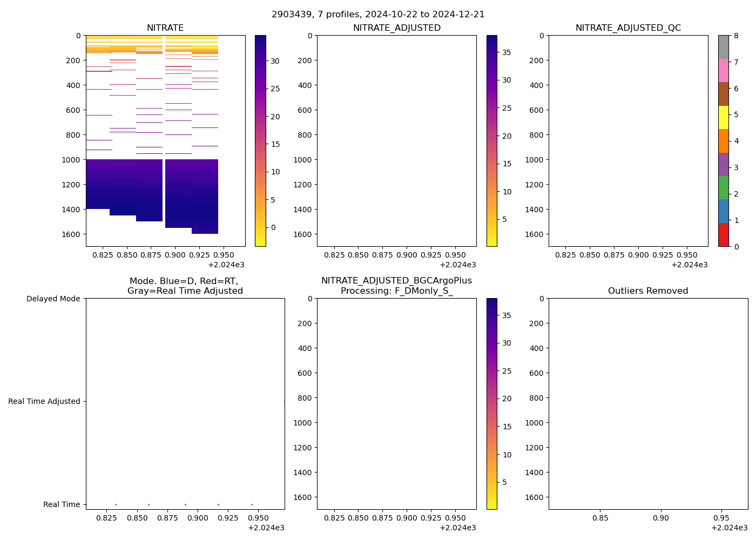Select the blue QC flag 1 swatch
This screenshot has height=540, width=756.
(x=723, y=211)
